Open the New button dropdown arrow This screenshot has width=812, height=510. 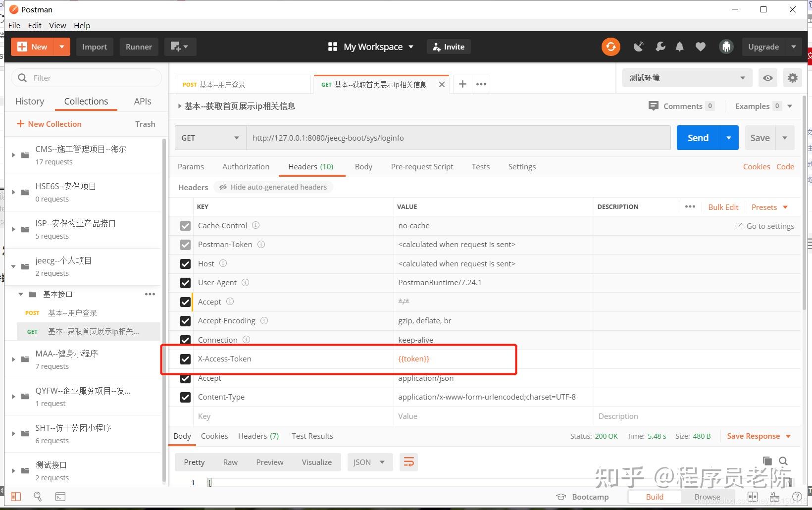tap(62, 47)
